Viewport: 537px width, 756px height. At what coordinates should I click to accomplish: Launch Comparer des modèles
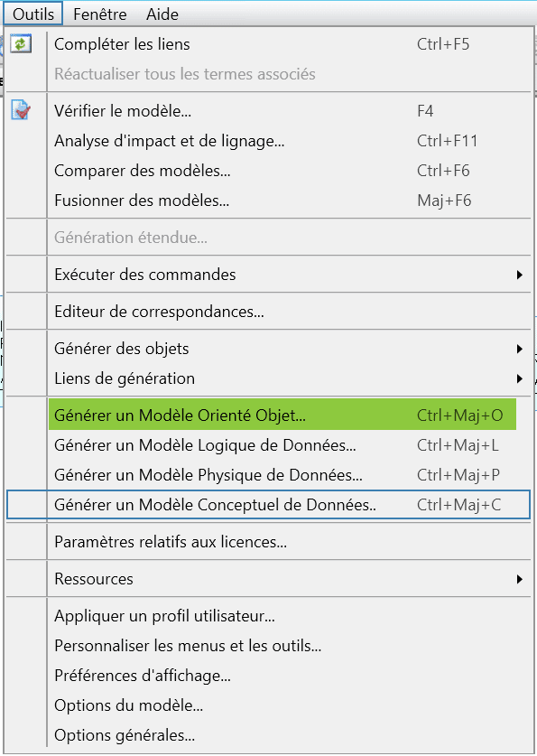[x=282, y=171]
